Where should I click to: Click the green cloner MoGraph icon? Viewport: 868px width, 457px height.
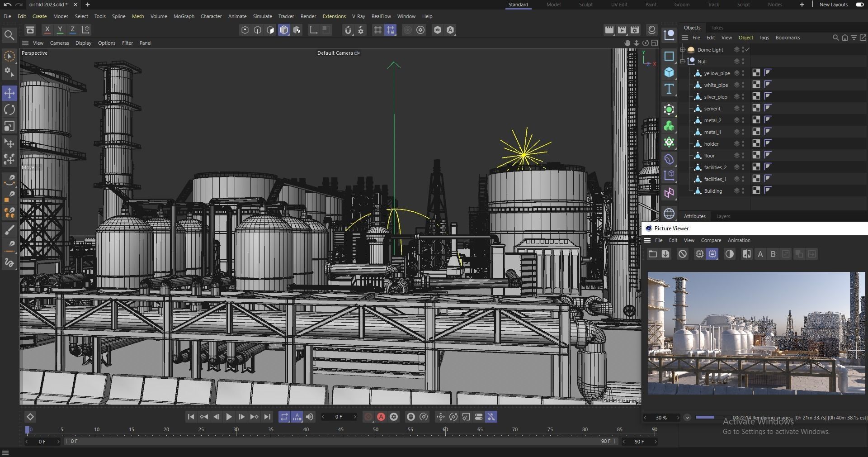tap(669, 126)
